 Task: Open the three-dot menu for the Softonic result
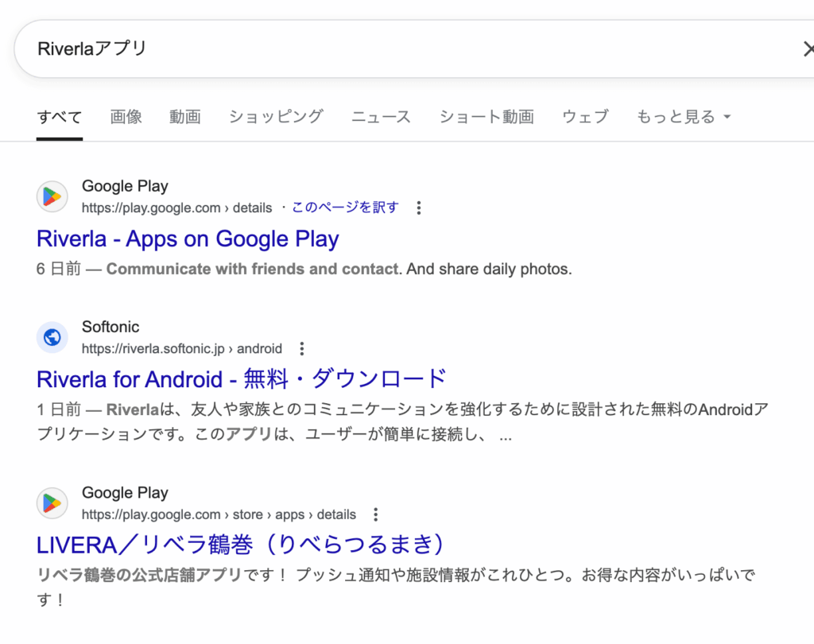tap(302, 348)
